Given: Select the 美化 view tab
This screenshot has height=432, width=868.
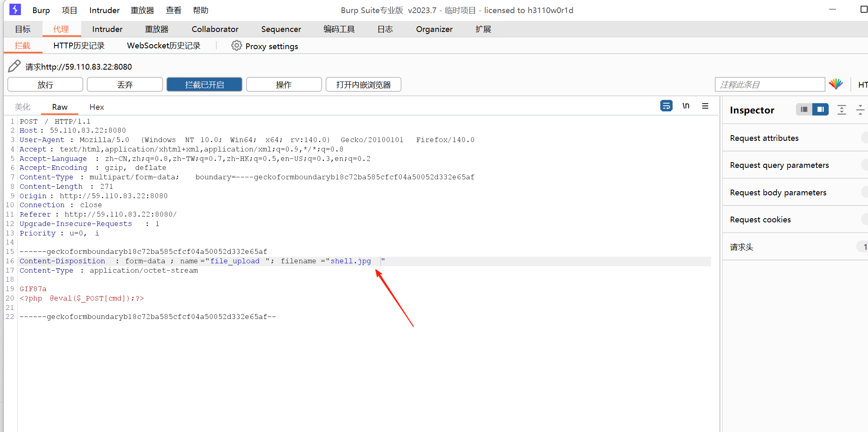Looking at the screenshot, I should tap(23, 107).
